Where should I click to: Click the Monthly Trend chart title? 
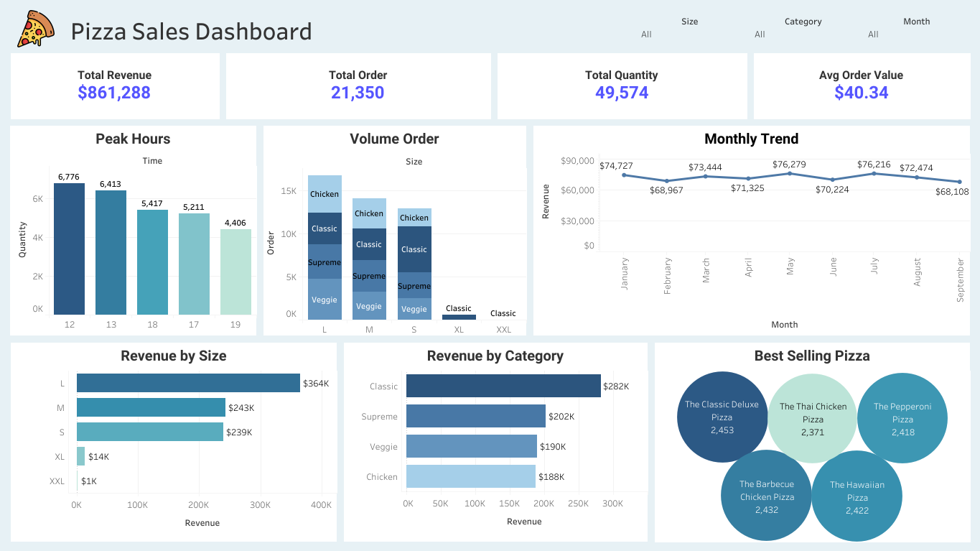coord(752,139)
